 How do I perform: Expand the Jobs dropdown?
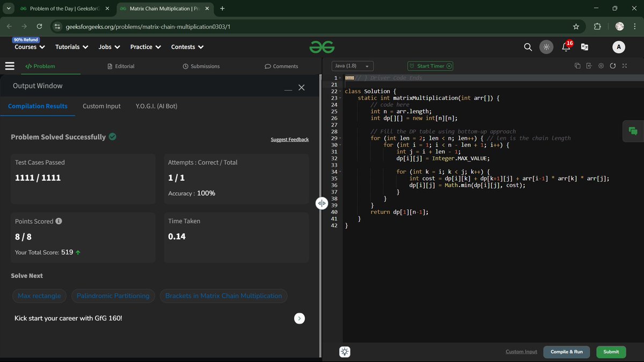109,47
